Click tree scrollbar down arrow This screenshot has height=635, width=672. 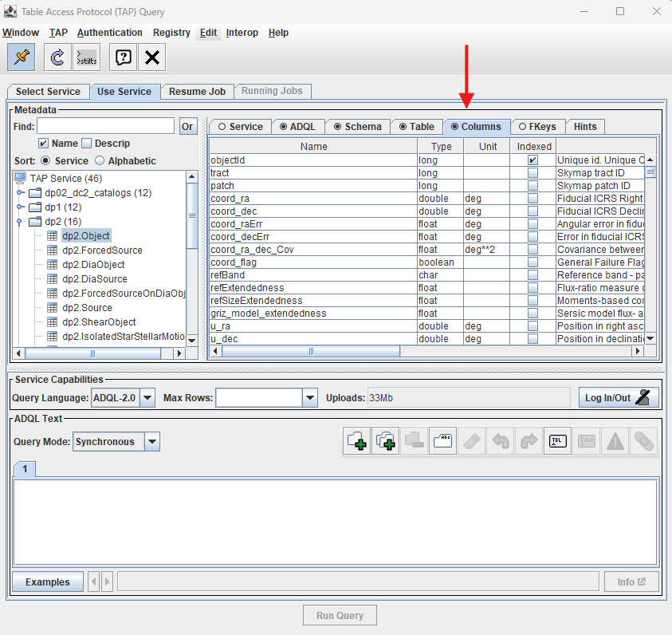point(192,341)
